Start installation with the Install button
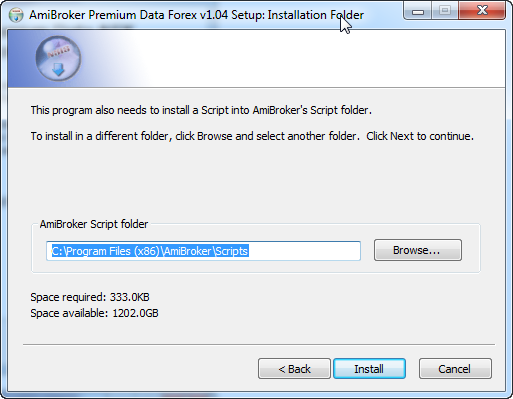This screenshot has height=399, width=513. click(x=369, y=369)
